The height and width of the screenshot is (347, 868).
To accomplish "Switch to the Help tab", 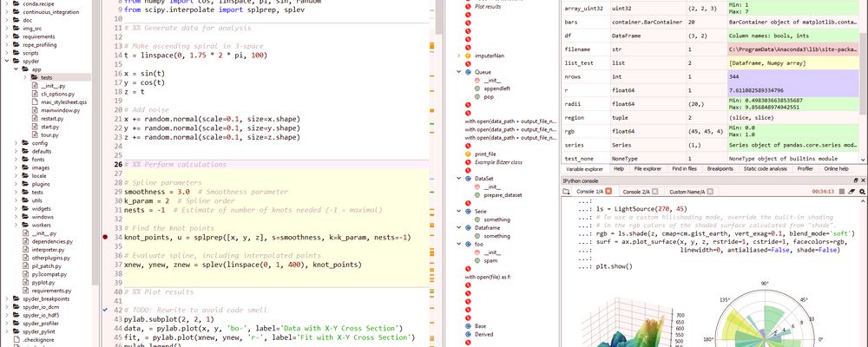I will coord(619,169).
